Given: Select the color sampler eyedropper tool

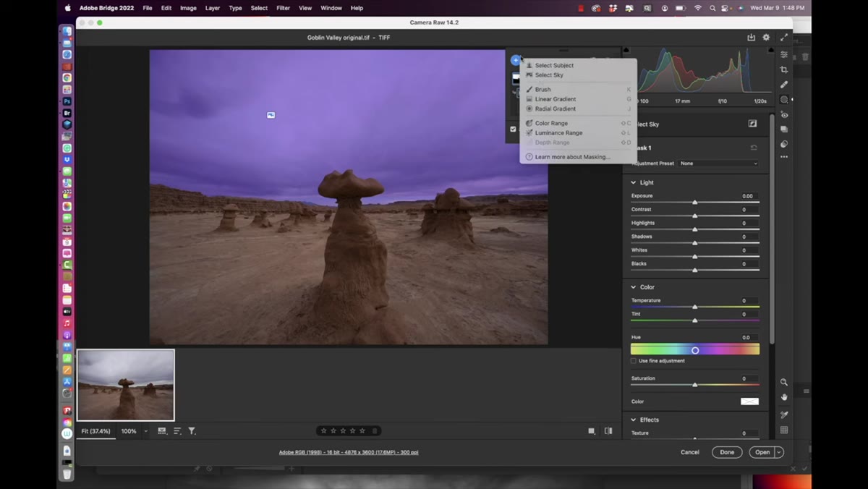Looking at the screenshot, I should (x=784, y=415).
